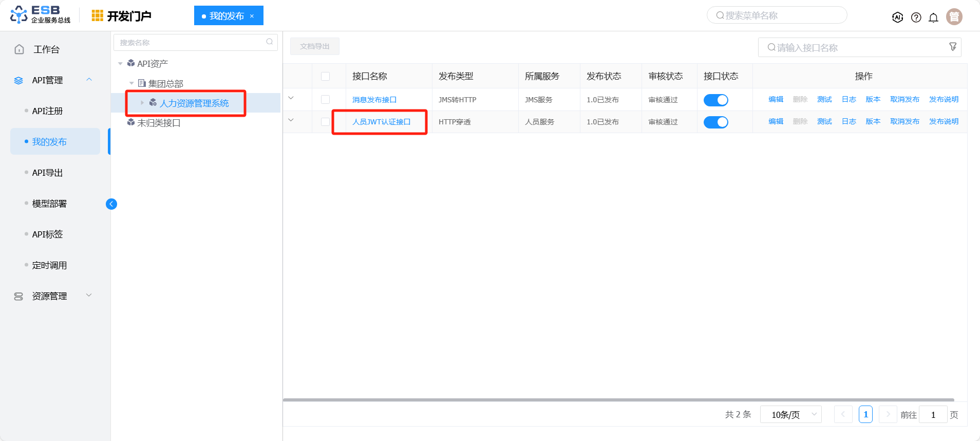
Task: Open the 10条/页 page size dropdown
Action: (x=790, y=414)
